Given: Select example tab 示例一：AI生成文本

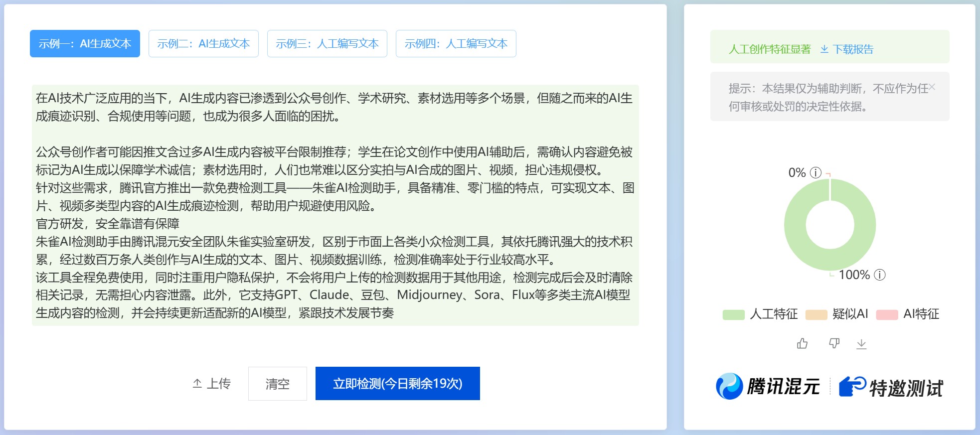Looking at the screenshot, I should pos(85,44).
